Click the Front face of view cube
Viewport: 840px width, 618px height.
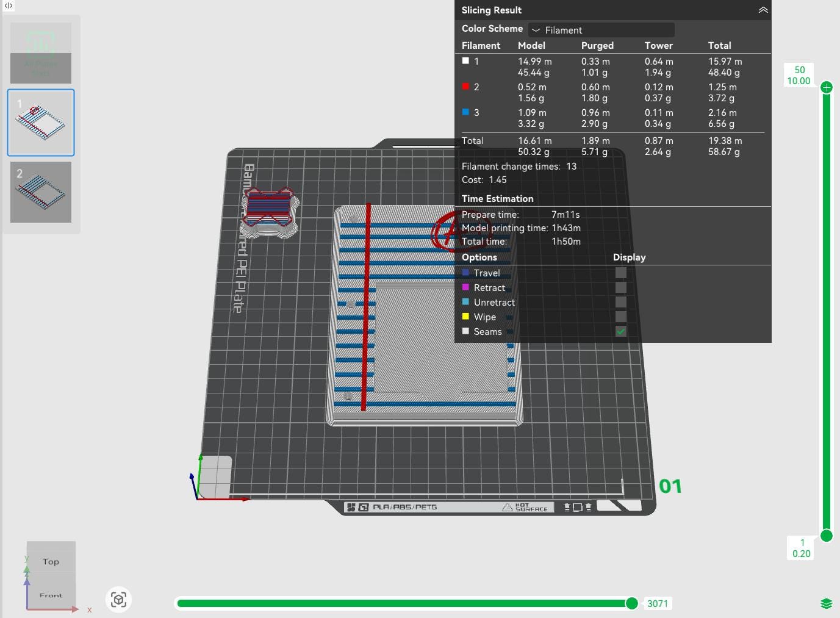51,595
